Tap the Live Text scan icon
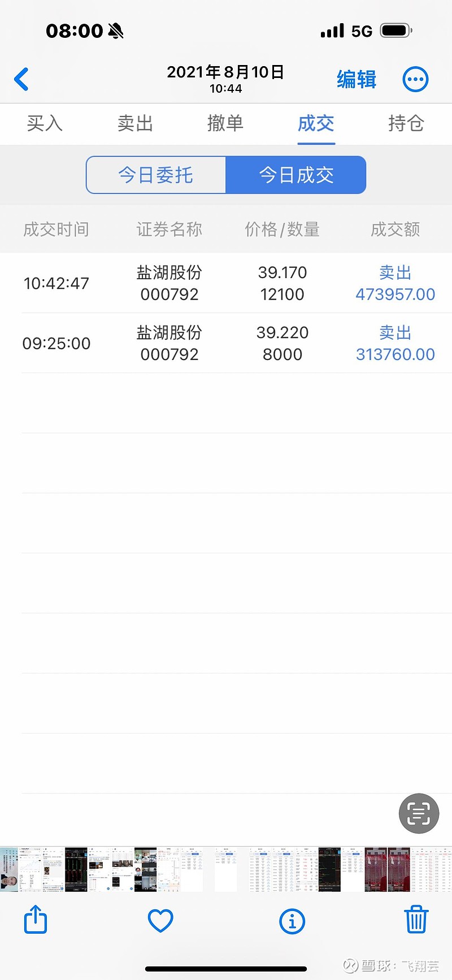 [x=419, y=813]
